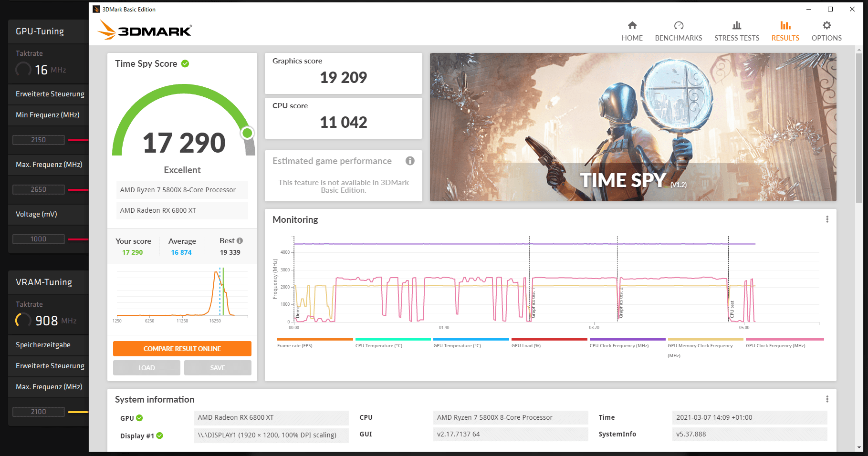Adjust the GPU Max. Frequenz red slider

tap(78, 190)
